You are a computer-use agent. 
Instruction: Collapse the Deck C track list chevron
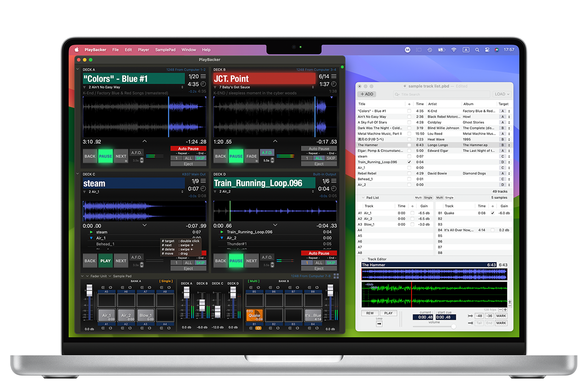145,225
